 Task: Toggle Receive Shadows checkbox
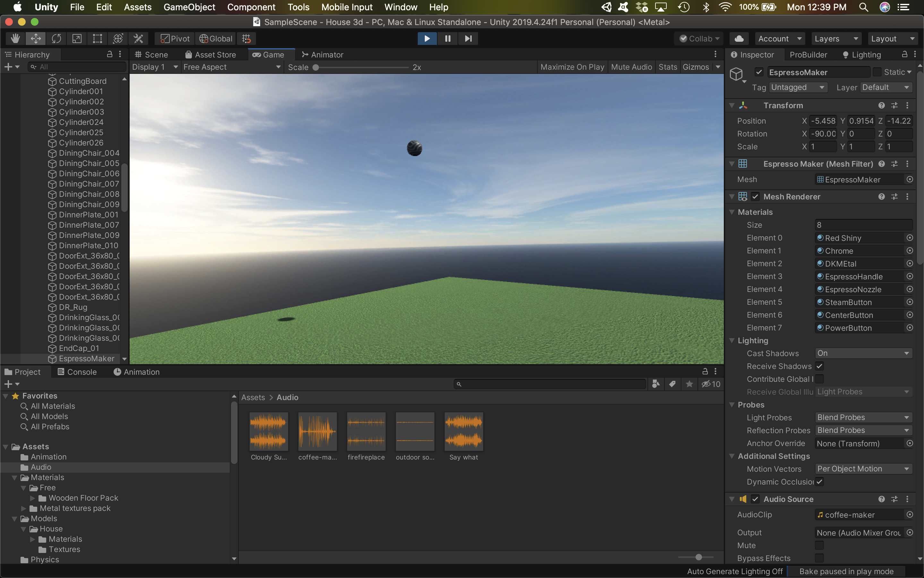(x=819, y=366)
